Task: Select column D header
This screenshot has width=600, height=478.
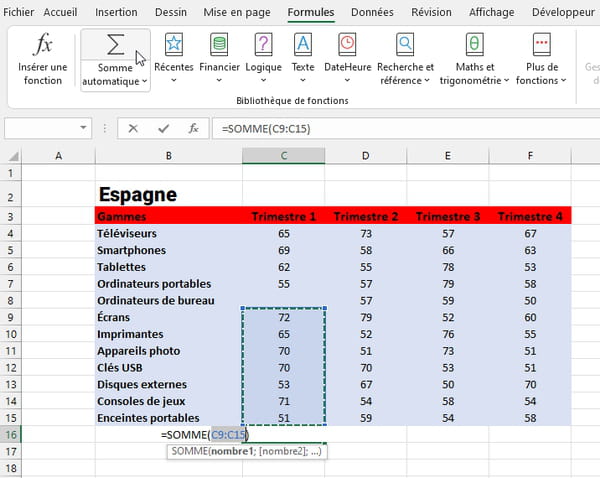Action: tap(365, 156)
